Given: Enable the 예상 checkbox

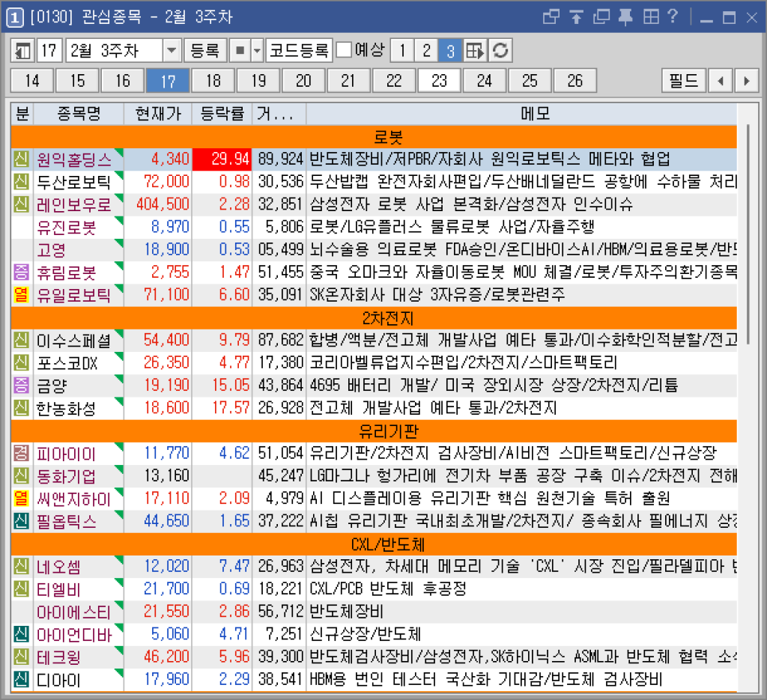Looking at the screenshot, I should 344,50.
